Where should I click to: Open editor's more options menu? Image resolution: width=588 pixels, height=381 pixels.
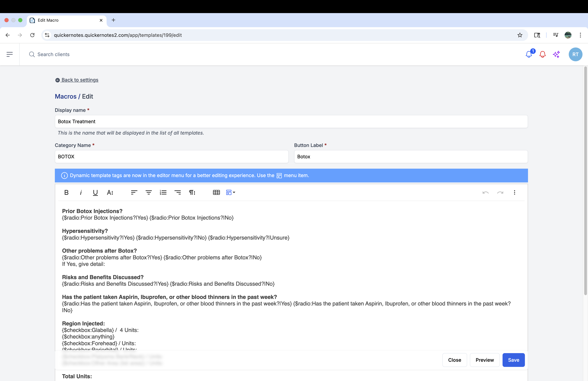tap(515, 193)
